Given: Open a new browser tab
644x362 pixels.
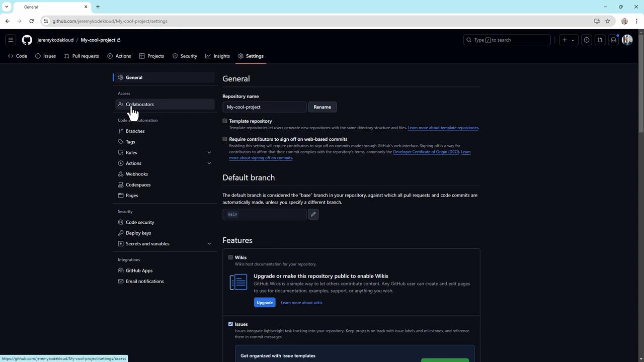Looking at the screenshot, I should [98, 7].
